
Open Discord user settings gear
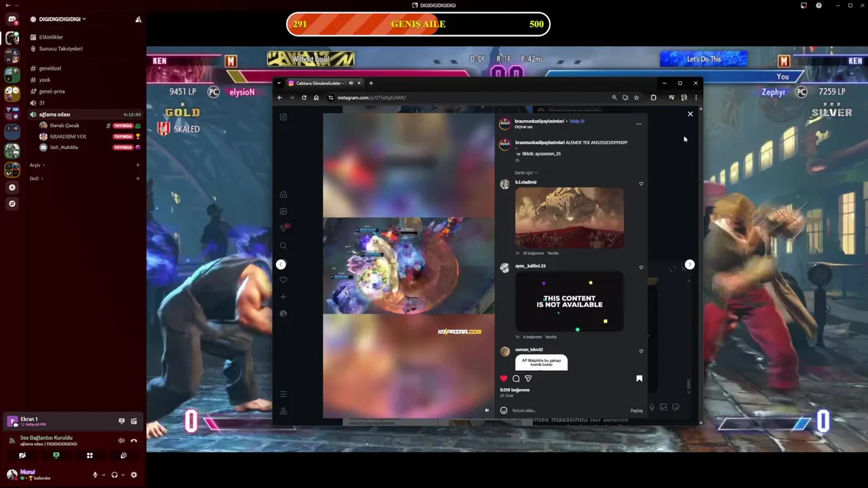[x=134, y=475]
